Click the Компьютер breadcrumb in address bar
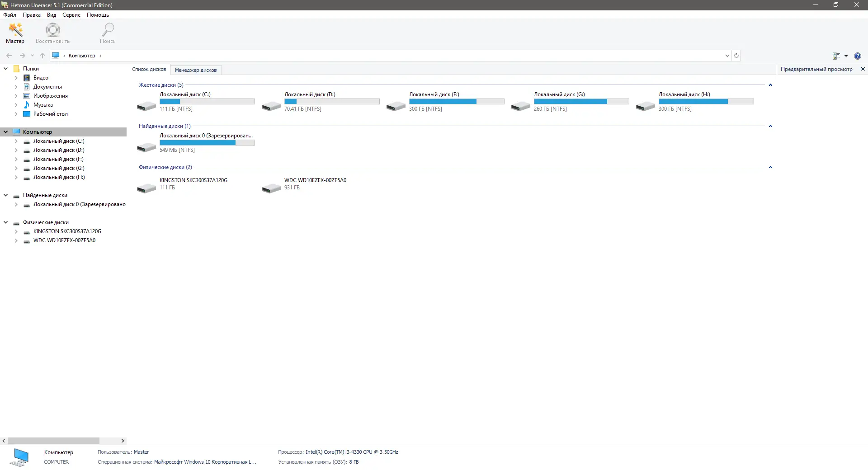 tap(82, 56)
